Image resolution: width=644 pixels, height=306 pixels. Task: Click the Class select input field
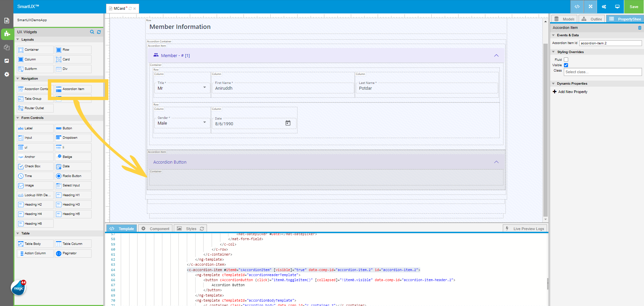coord(602,72)
